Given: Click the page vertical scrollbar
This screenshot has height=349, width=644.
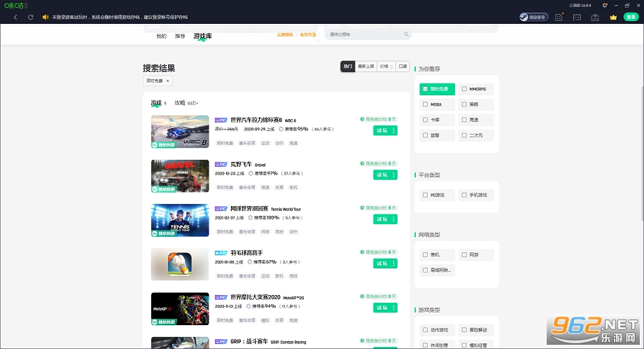Looking at the screenshot, I should tap(642, 154).
